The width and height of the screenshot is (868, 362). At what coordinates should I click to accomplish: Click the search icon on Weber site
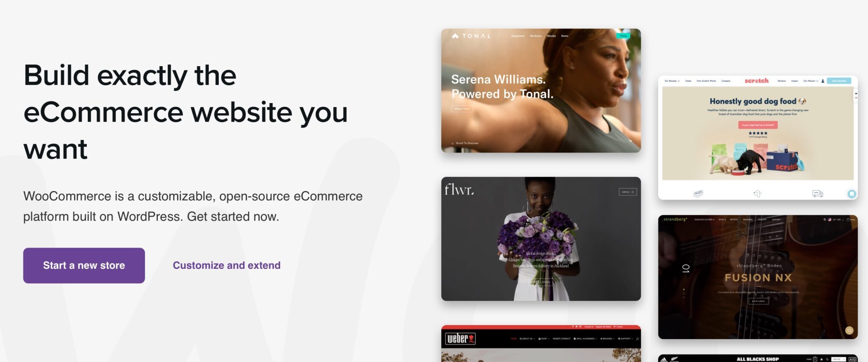(x=637, y=339)
